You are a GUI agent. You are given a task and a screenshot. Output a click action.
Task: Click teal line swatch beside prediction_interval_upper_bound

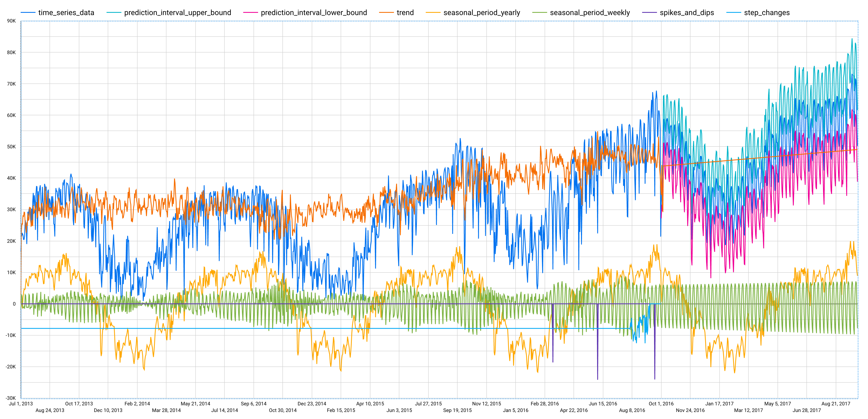pos(114,13)
